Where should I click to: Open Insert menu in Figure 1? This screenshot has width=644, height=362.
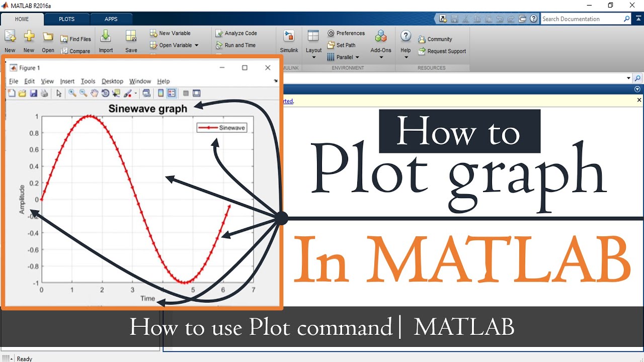(x=67, y=81)
